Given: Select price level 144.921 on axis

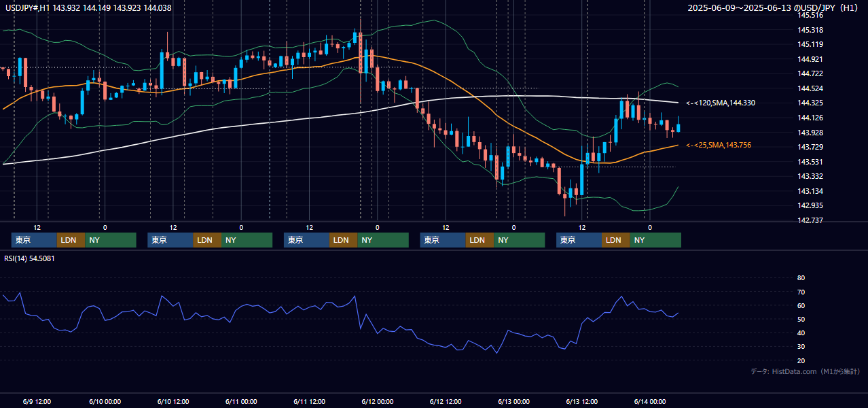Looking at the screenshot, I should click(810, 59).
